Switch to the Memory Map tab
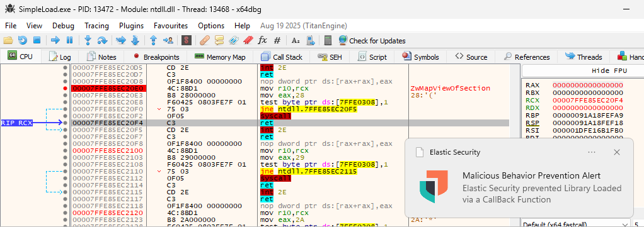Image resolution: width=644 pixels, height=227 pixels. point(220,57)
